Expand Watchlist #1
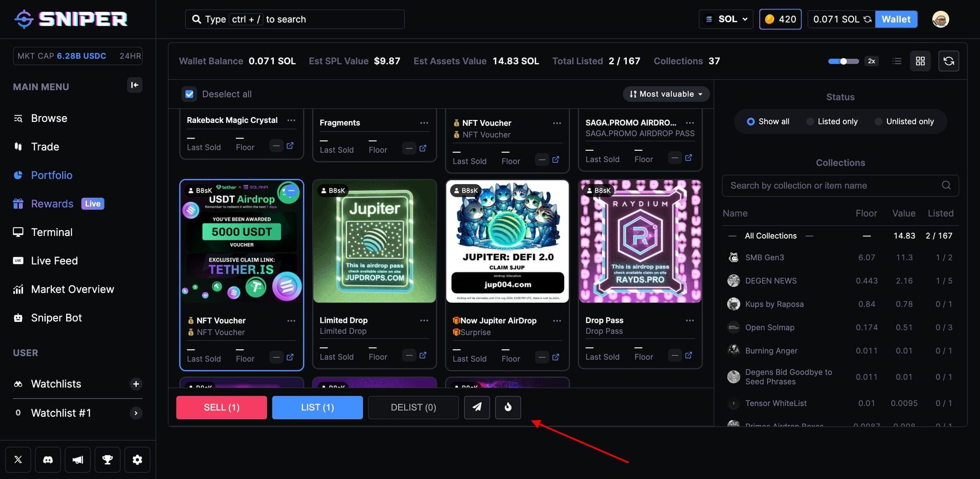This screenshot has width=980, height=479. 136,413
